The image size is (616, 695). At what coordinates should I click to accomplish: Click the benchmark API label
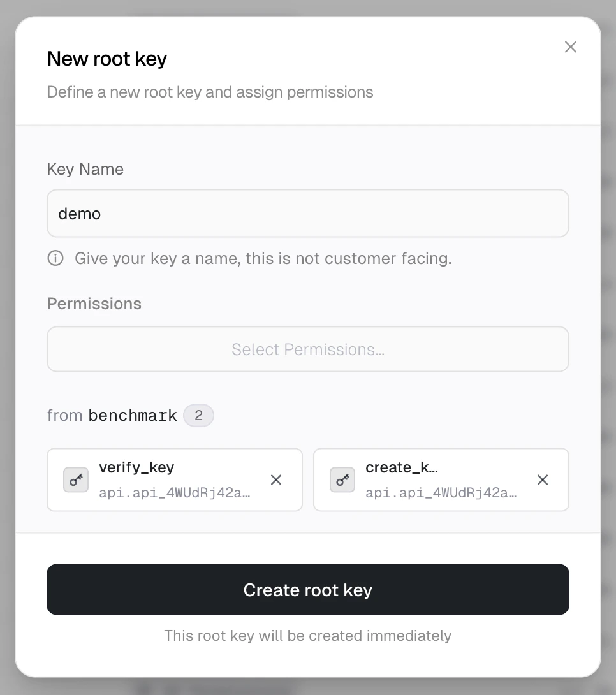133,415
